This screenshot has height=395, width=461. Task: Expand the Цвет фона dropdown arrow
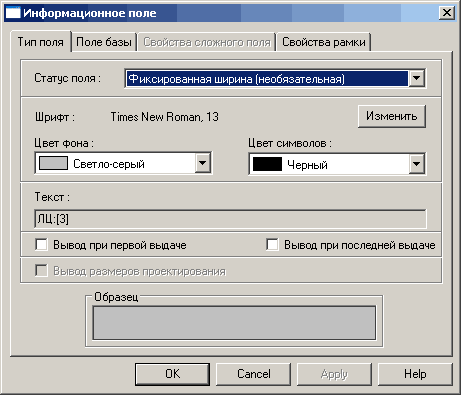[x=203, y=163]
